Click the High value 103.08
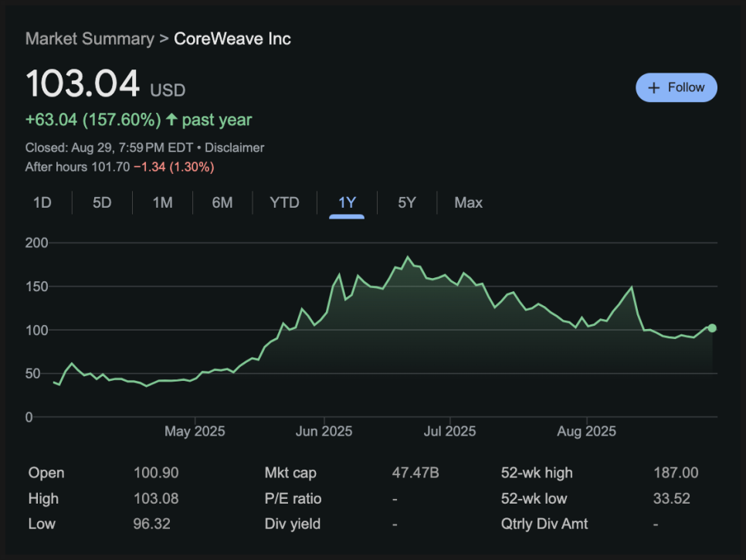The height and width of the screenshot is (560, 746). pos(156,499)
